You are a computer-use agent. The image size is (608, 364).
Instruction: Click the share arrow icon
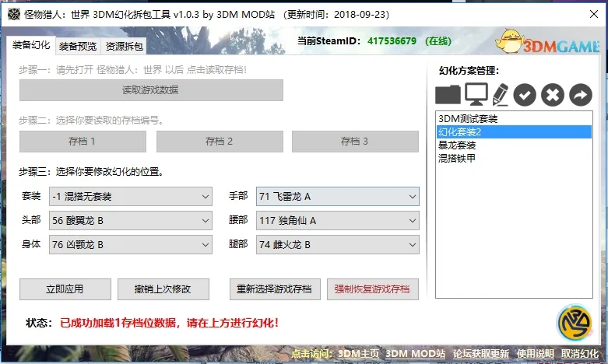pyautogui.click(x=581, y=95)
